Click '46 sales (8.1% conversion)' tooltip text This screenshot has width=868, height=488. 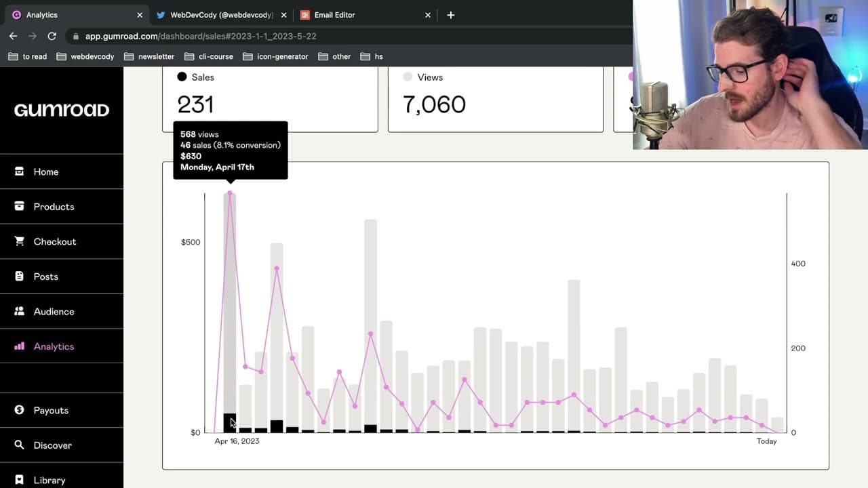click(x=231, y=145)
